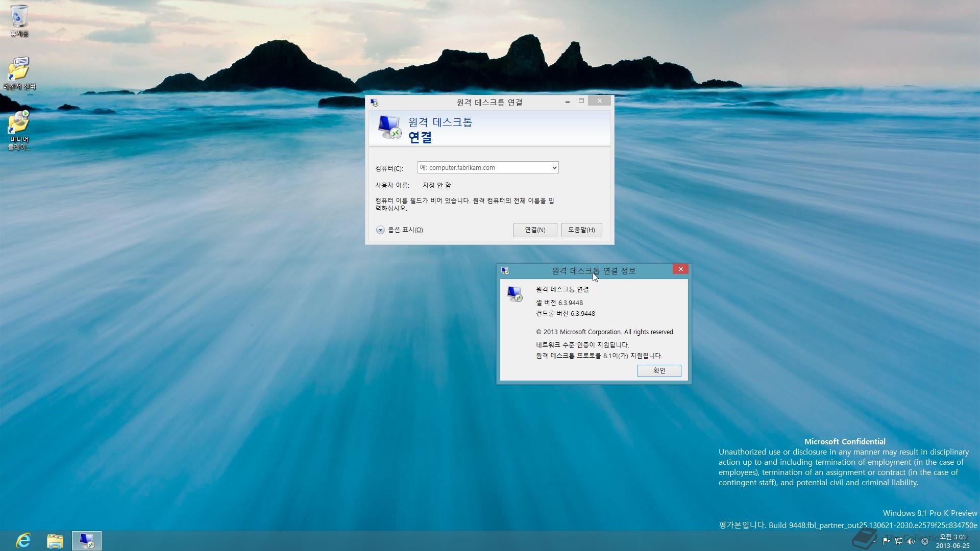This screenshot has width=980, height=551.
Task: Open the 미디어 플레이어 desktop shortcut
Action: pos(19,130)
